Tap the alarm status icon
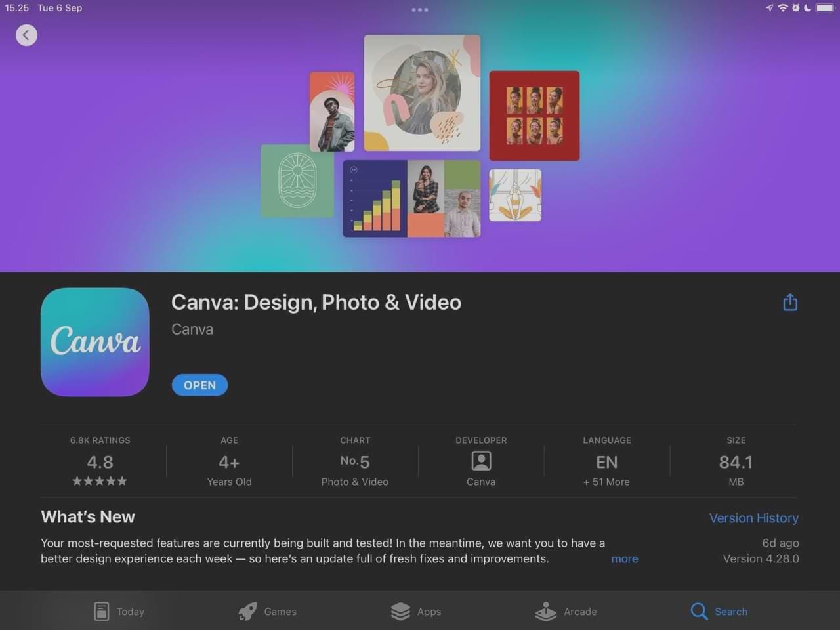Screen dimensions: 840x630 tap(796, 8)
